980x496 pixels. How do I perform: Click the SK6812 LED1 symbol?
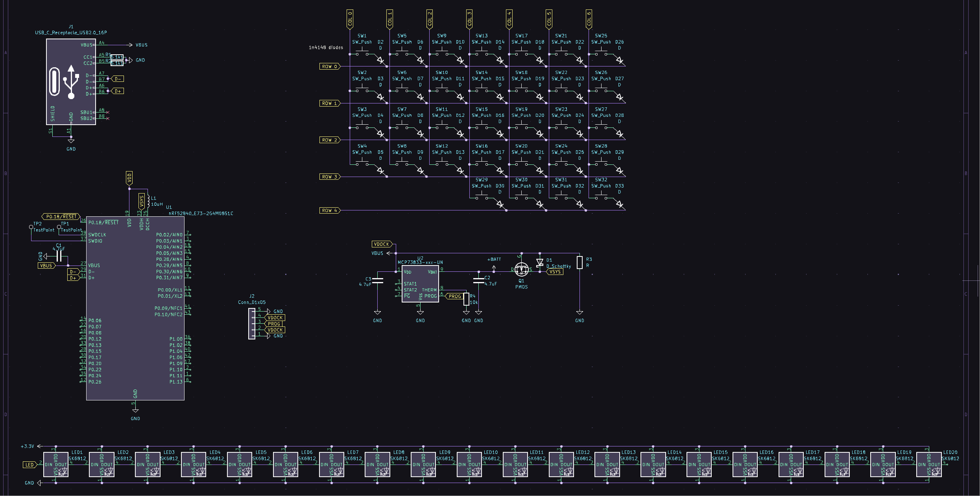pyautogui.click(x=56, y=464)
